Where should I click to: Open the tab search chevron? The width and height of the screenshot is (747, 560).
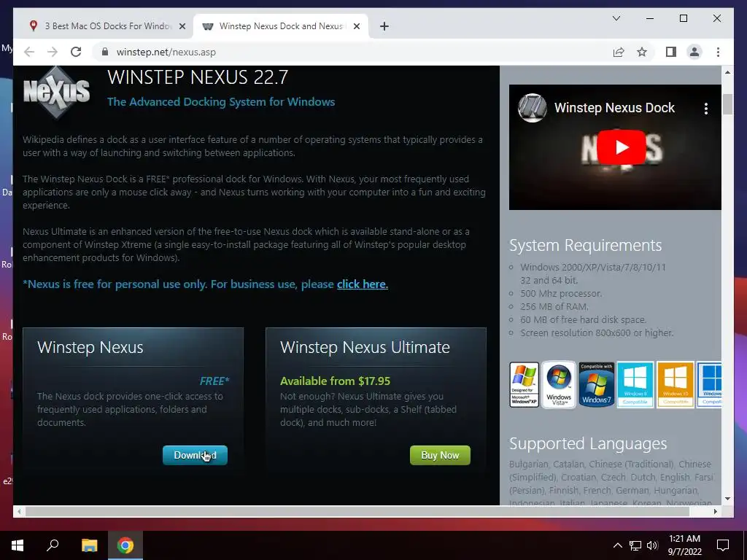pyautogui.click(x=616, y=18)
